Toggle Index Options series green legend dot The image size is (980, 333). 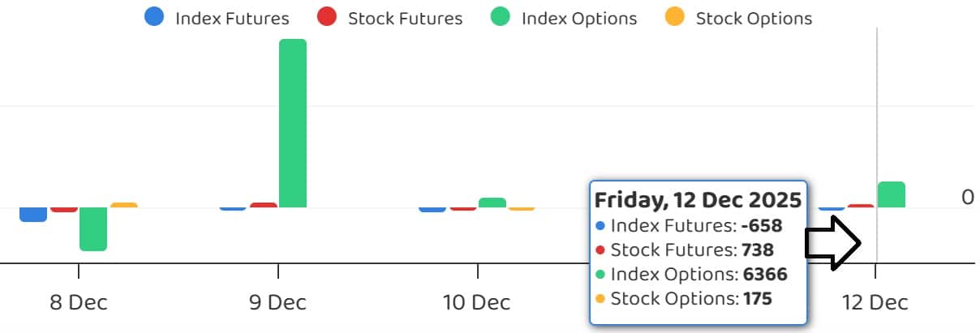(501, 17)
